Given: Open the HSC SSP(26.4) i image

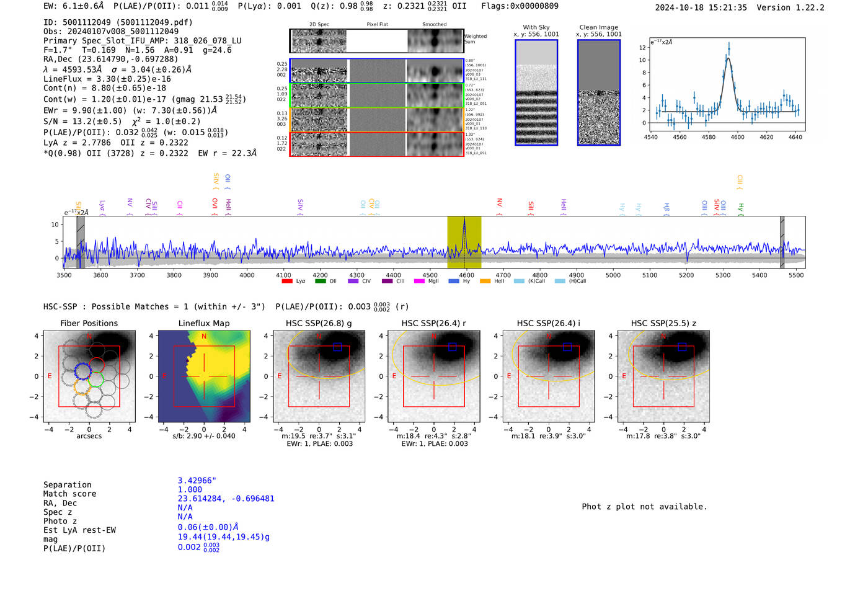Looking at the screenshot, I should [x=549, y=376].
